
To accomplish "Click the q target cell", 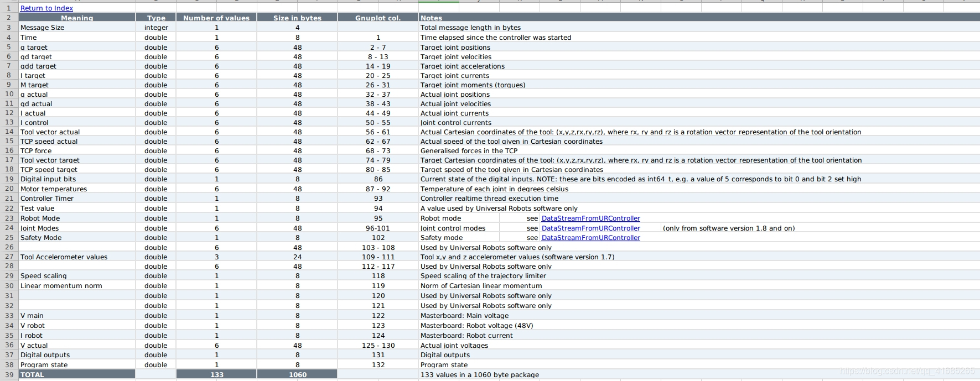I will (77, 48).
